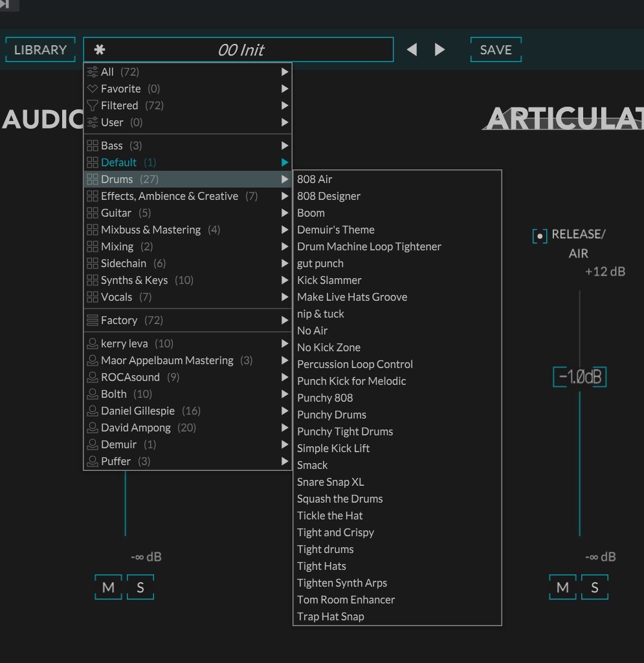Click the previous preset arrow
This screenshot has height=663, width=644.
pos(412,50)
